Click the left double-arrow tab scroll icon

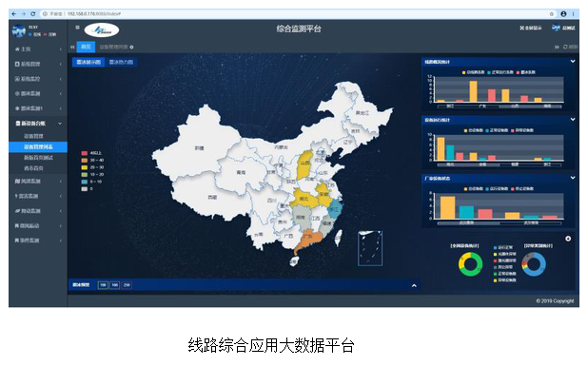(x=72, y=48)
